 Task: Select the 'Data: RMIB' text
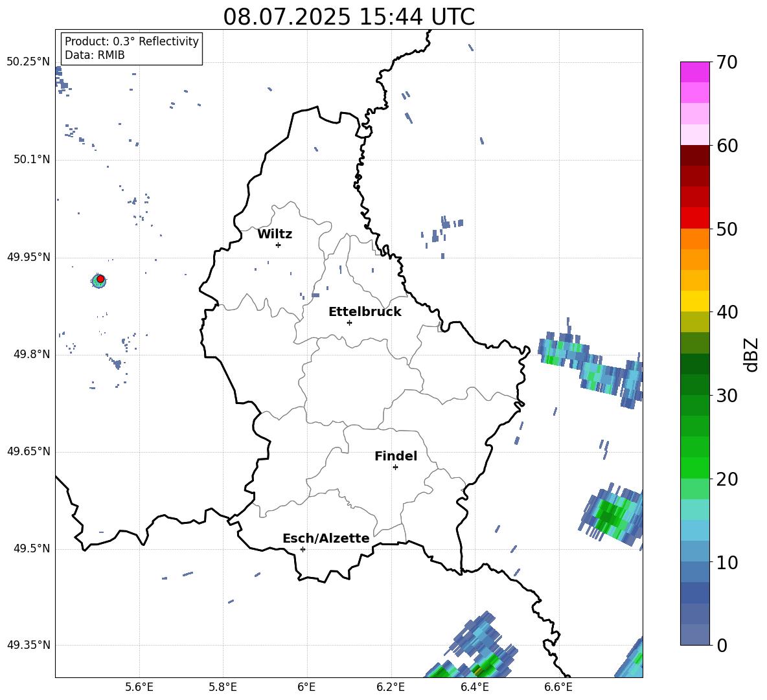[x=95, y=55]
